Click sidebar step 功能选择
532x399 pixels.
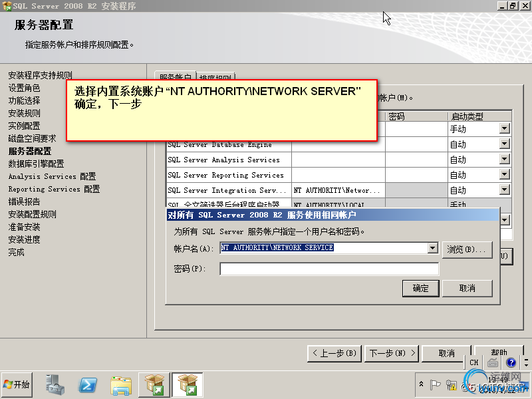24,100
